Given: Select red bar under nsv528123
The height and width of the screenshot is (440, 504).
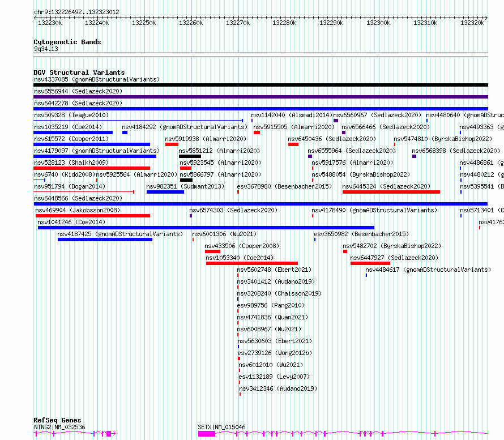Looking at the screenshot, I should 92,168.
